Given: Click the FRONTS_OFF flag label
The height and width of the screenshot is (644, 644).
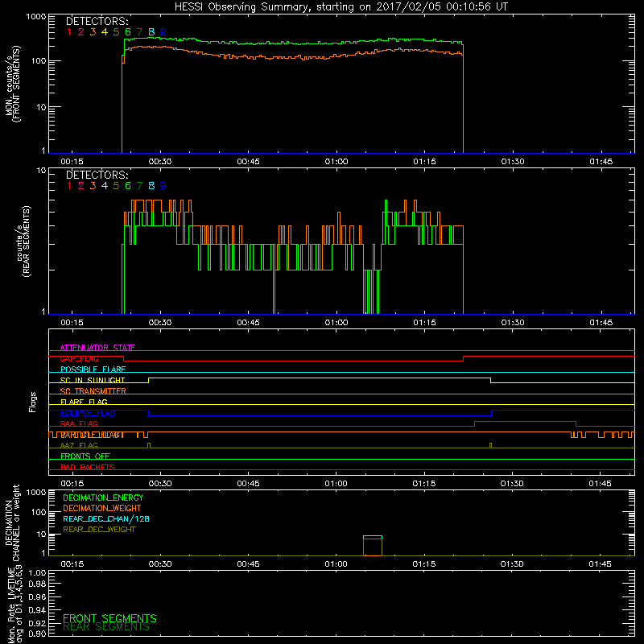Looking at the screenshot, I should 85,456.
